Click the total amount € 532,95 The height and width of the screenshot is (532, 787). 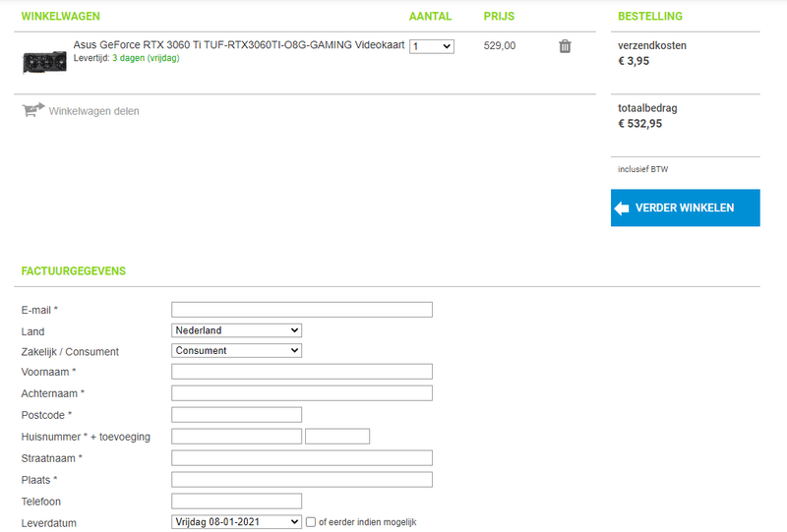tap(640, 124)
